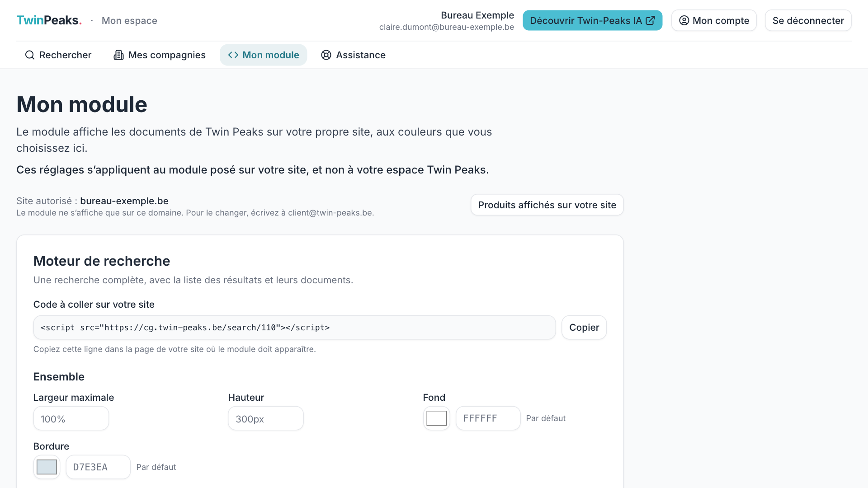Open Produits affichés sur votre site

547,205
